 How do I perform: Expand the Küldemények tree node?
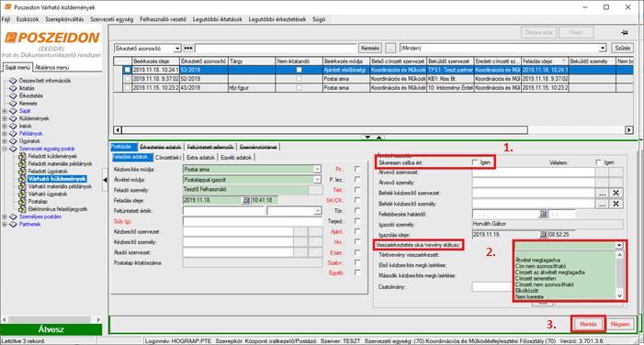click(5, 118)
